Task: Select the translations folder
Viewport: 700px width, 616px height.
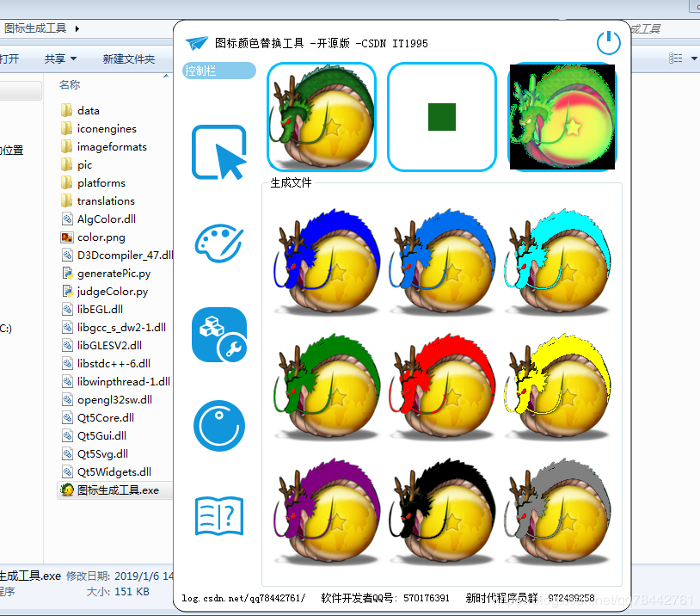Action: (105, 201)
